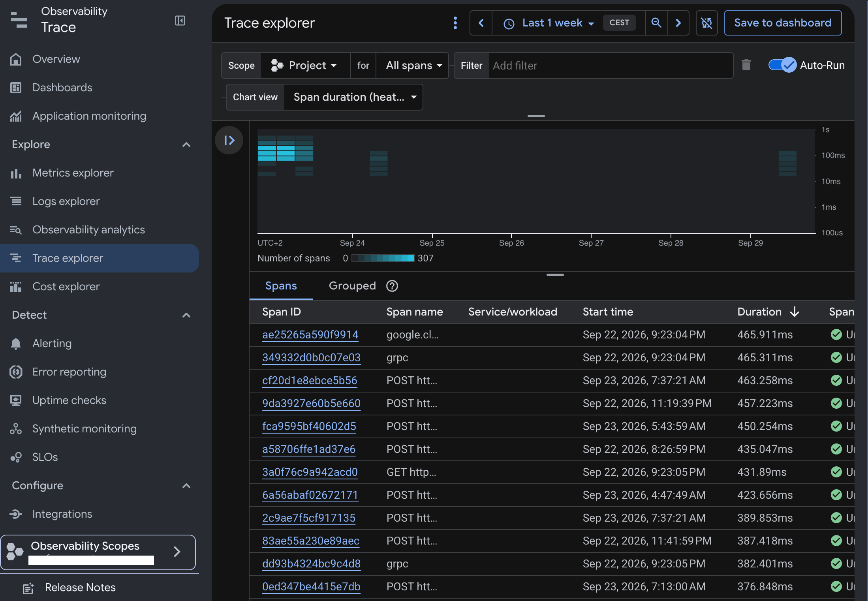This screenshot has width=868, height=601.
Task: Grab the resize handle above the Spans table
Action: pos(555,275)
